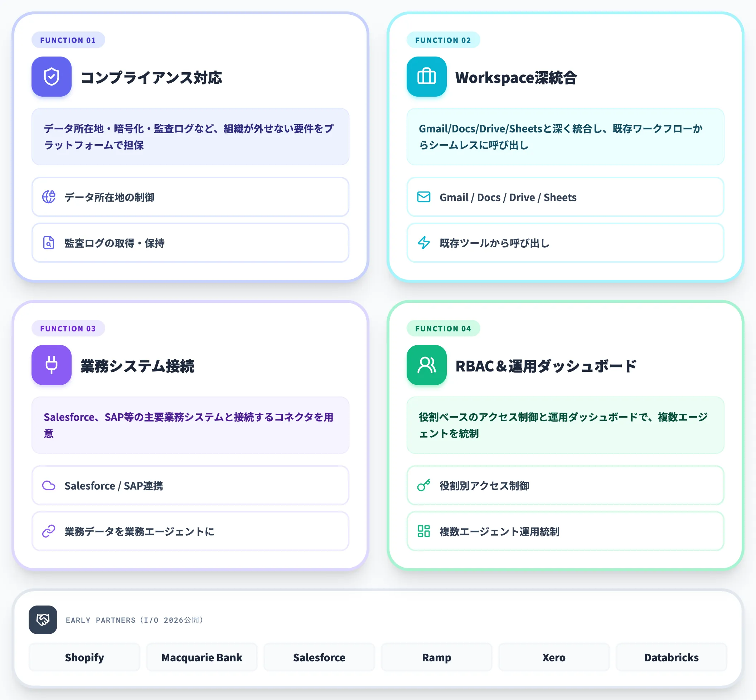Open the Ramp partner chip
The width and height of the screenshot is (756, 700).
[x=437, y=657]
